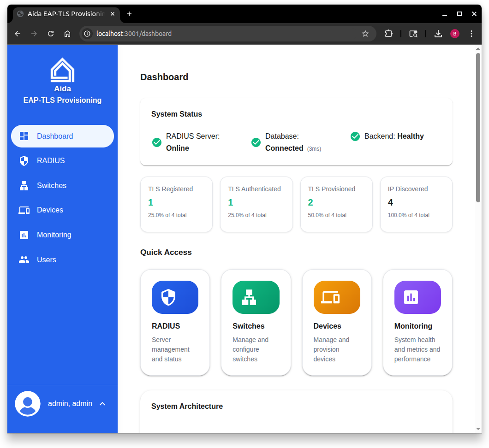Open a new browser tab
The width and height of the screenshot is (489, 448).
(129, 14)
